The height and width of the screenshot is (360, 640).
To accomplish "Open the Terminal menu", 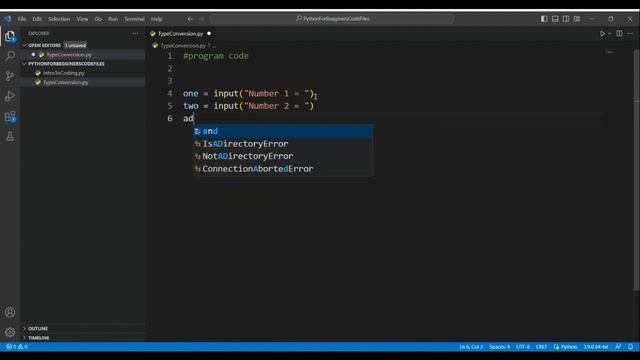I will click(x=134, y=19).
